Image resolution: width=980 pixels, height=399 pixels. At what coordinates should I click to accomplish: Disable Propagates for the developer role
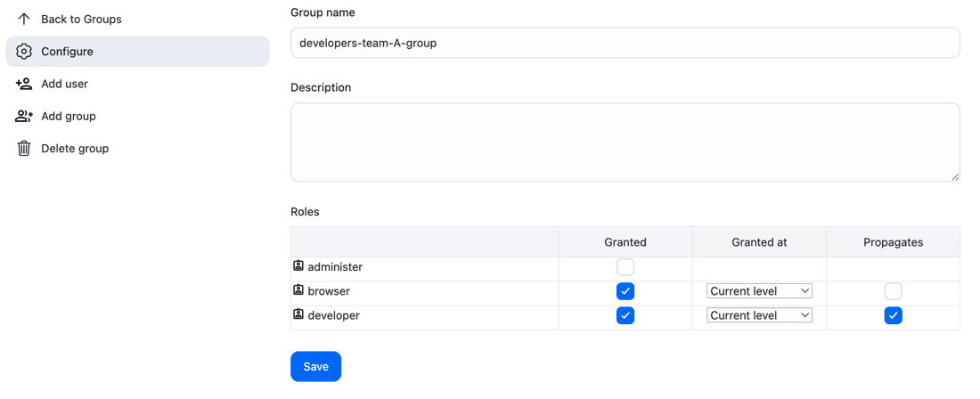click(x=893, y=316)
